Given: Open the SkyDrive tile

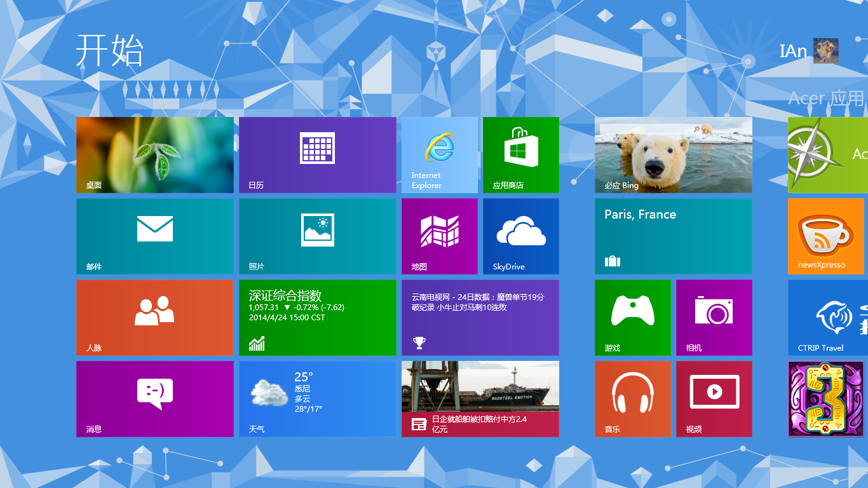Looking at the screenshot, I should [521, 236].
